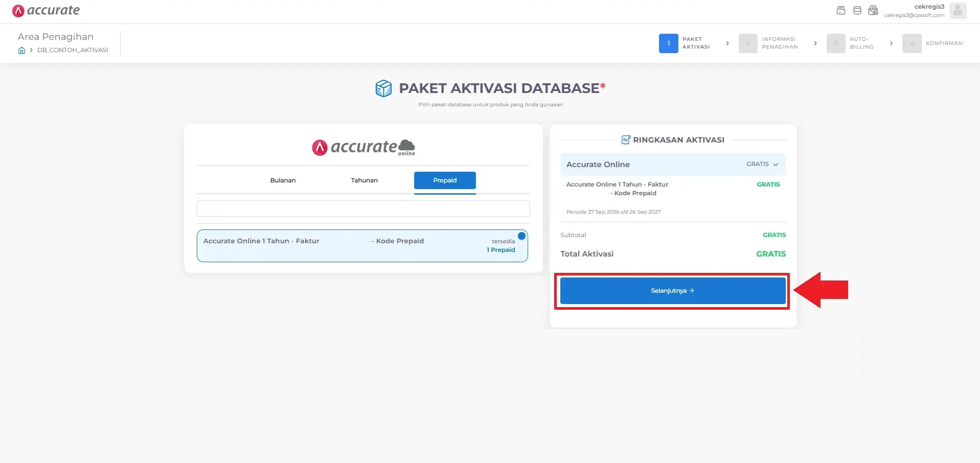This screenshot has height=463, width=980.
Task: Click the 'Total Aktivasi' label
Action: pyautogui.click(x=587, y=254)
